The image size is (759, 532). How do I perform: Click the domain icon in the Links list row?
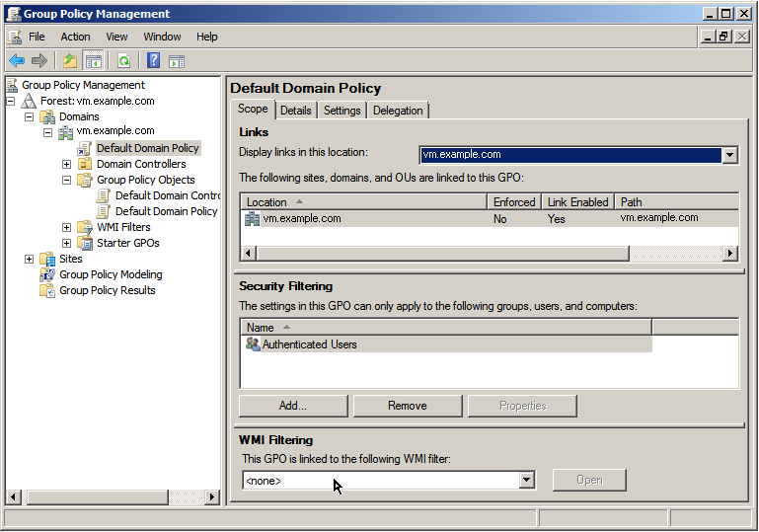coord(253,219)
